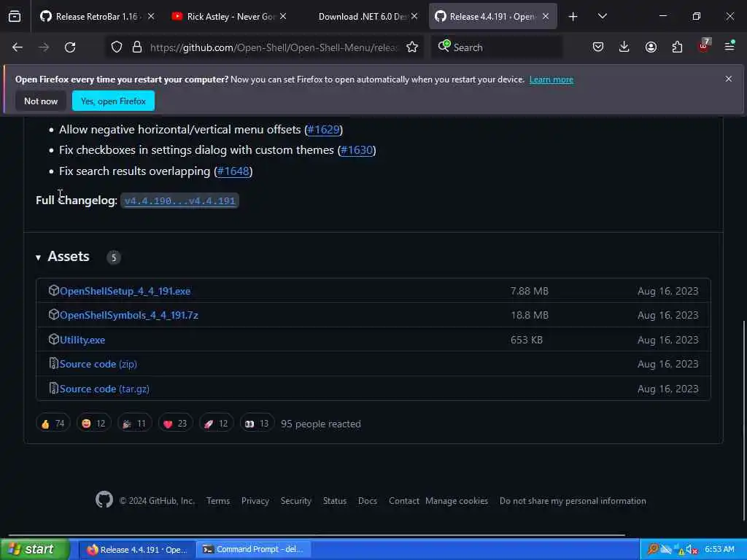
Task: Open the Status footer link
Action: tap(334, 500)
